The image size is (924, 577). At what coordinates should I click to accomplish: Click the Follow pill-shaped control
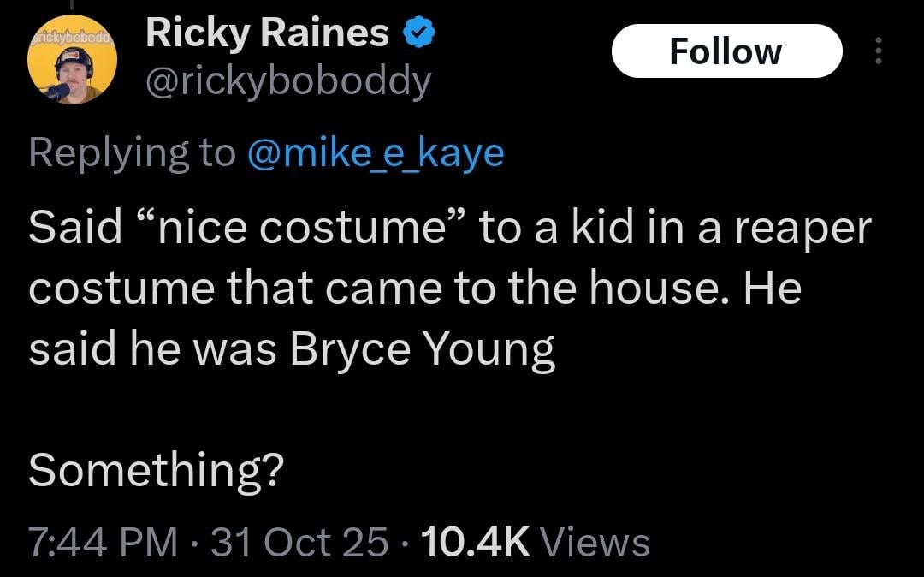[726, 51]
